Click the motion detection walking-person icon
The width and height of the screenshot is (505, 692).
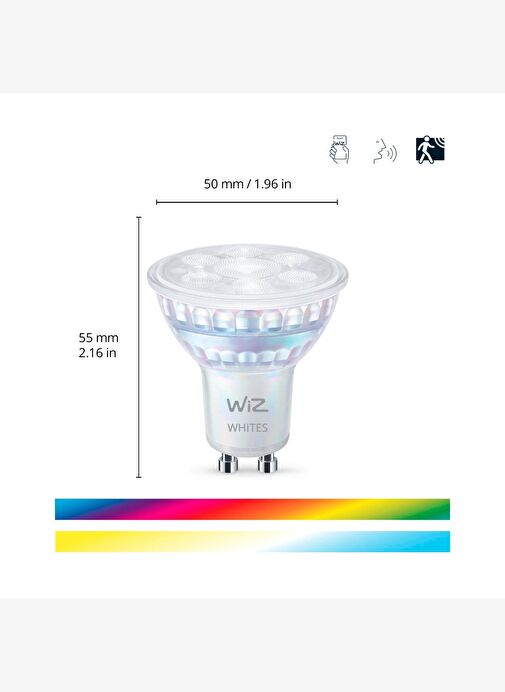tap(430, 150)
